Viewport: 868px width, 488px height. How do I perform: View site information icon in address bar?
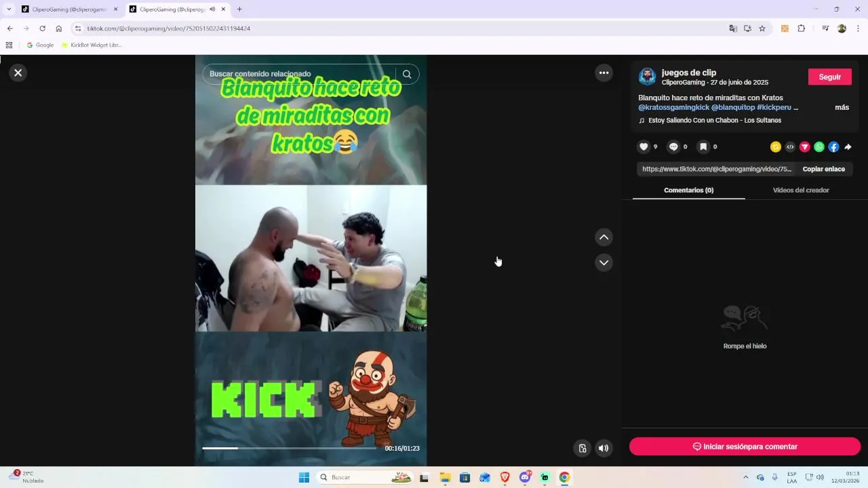pyautogui.click(x=78, y=28)
